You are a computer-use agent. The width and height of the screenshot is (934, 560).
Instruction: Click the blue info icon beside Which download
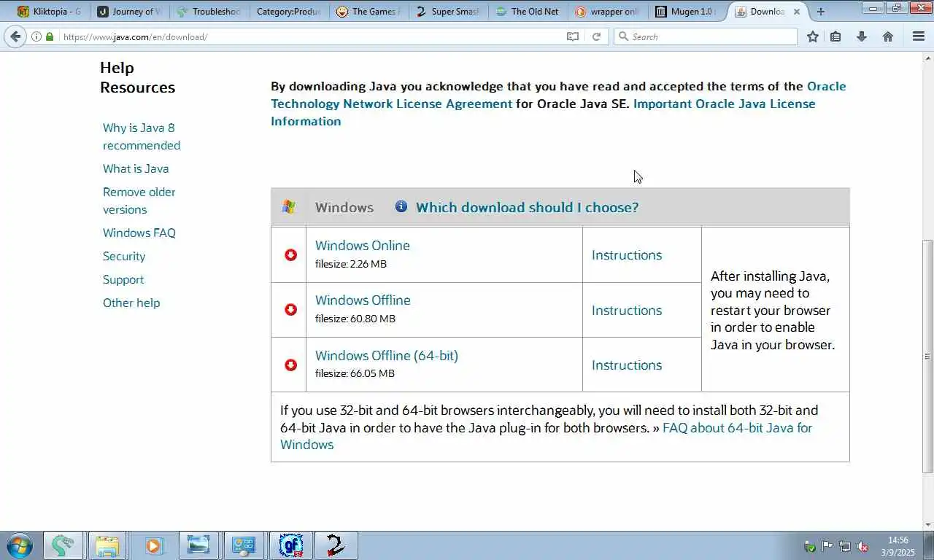[x=401, y=206]
